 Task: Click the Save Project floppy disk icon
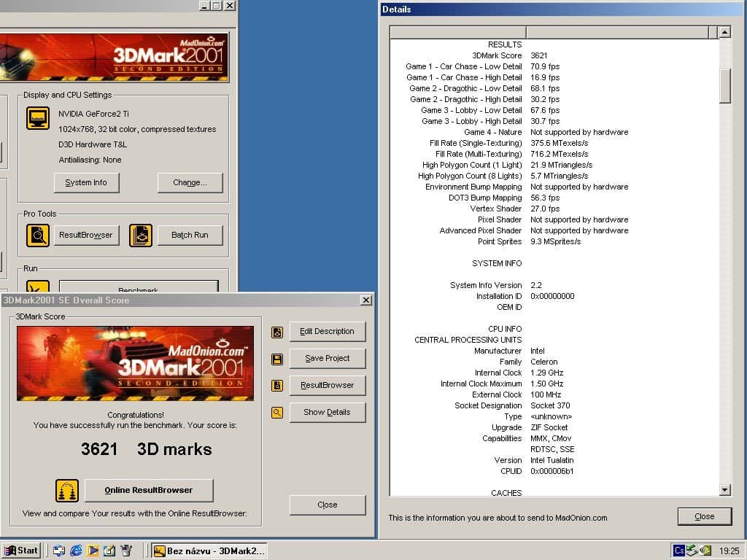(x=277, y=359)
